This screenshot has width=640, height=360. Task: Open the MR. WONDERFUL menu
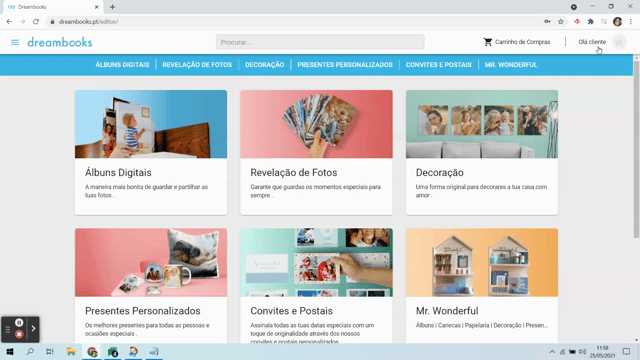[511, 64]
